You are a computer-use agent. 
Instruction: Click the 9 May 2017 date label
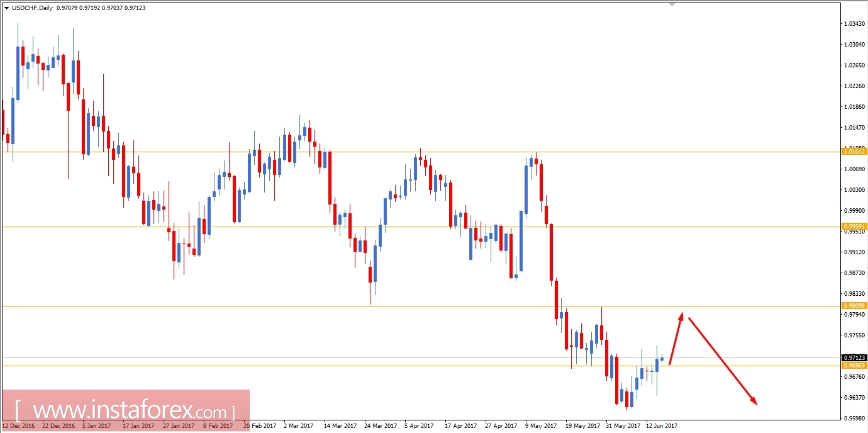pos(541,426)
